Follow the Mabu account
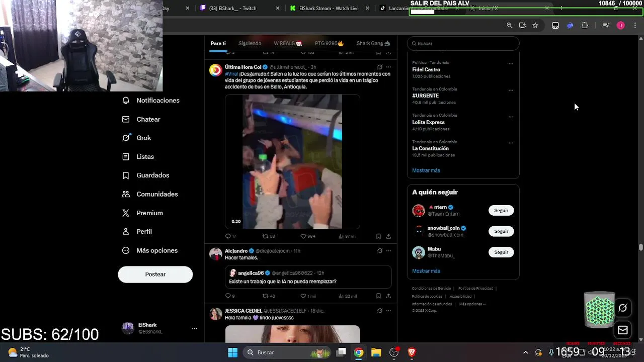644x362 pixels. click(x=501, y=252)
